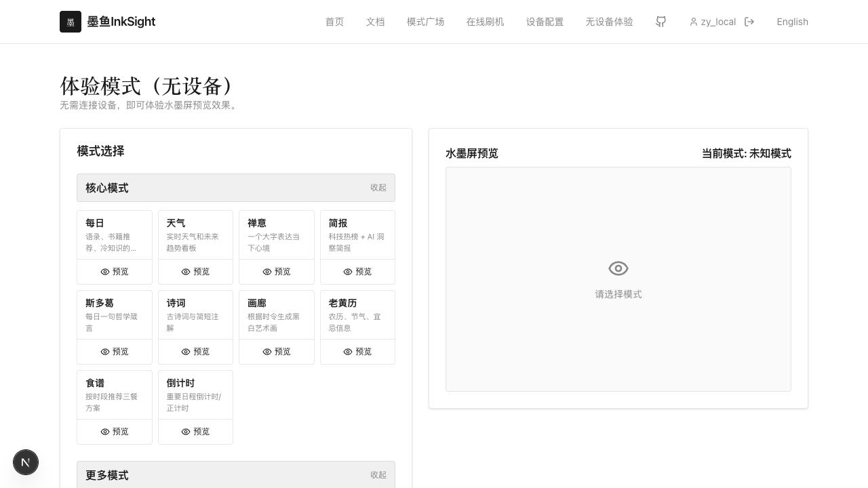Select the 诗词 mode card
This screenshot has height=488, width=868.
pos(195,314)
